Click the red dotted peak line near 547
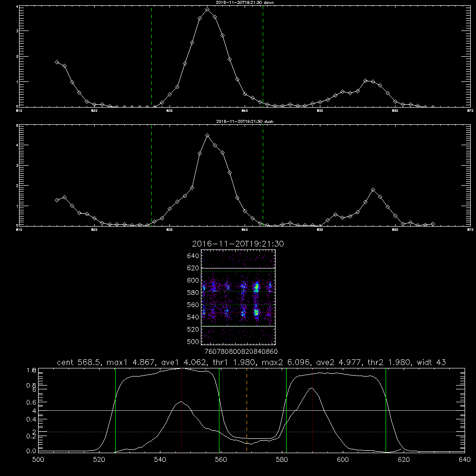The width and height of the screenshot is (476, 476). click(181, 410)
